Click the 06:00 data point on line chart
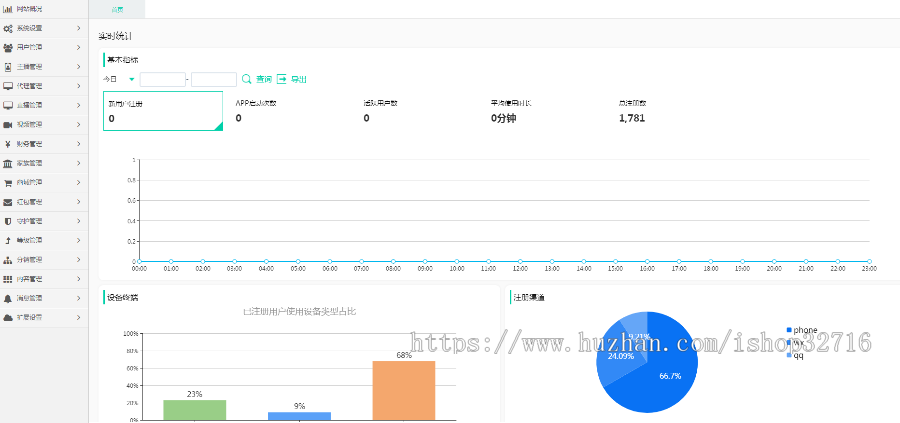The height and width of the screenshot is (423, 900). click(329, 261)
